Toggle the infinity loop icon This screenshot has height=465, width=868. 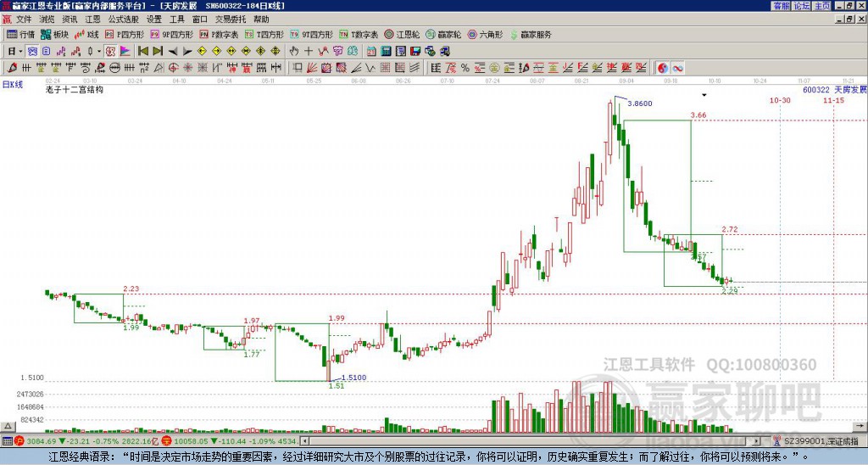coord(677,68)
